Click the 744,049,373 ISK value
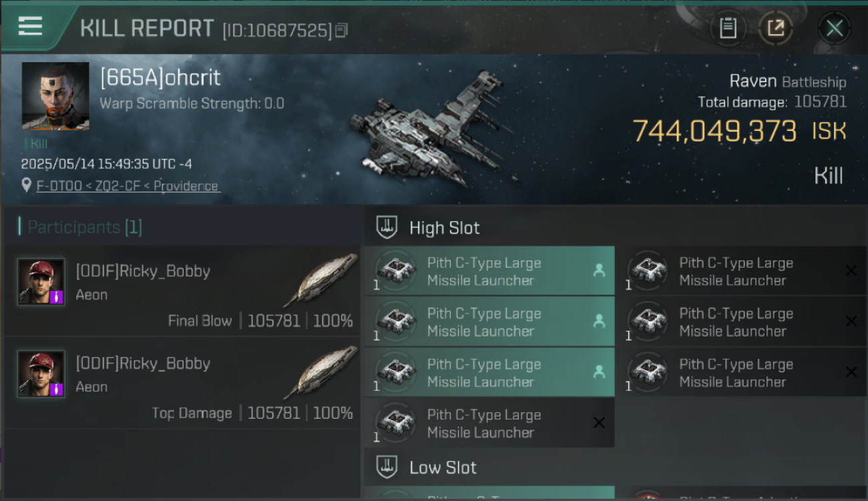The height and width of the screenshot is (501, 868). click(x=739, y=131)
